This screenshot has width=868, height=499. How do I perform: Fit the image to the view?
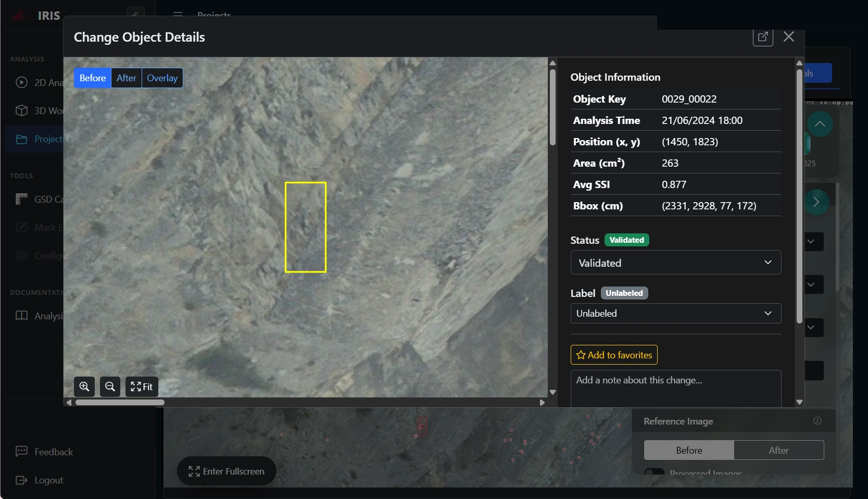(x=142, y=386)
